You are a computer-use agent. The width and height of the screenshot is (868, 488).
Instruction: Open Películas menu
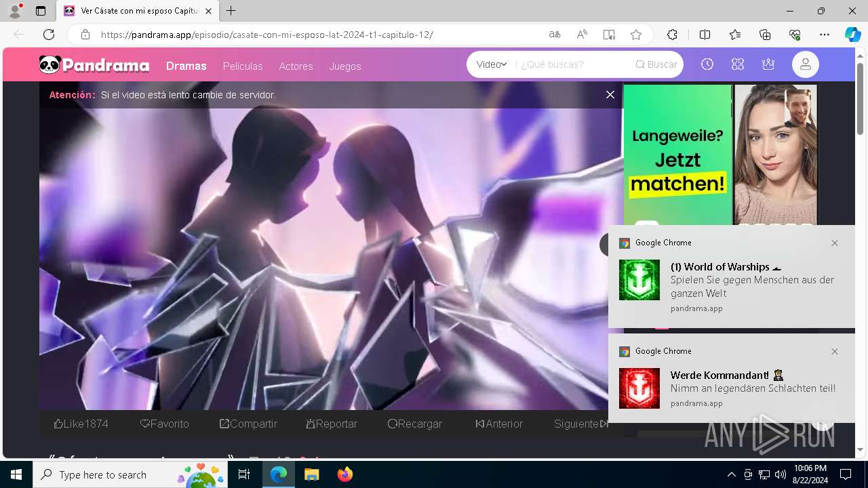pyautogui.click(x=243, y=66)
